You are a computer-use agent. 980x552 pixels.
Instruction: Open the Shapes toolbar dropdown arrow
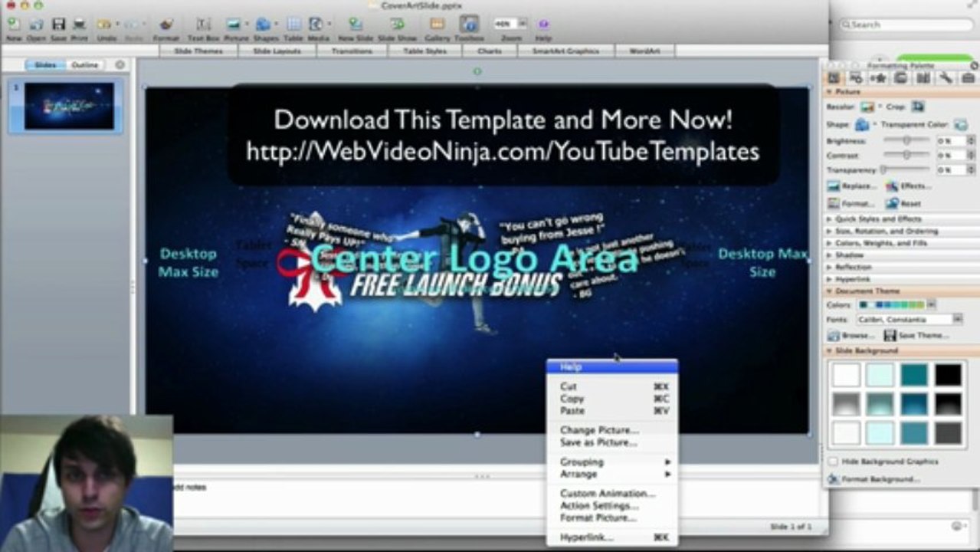coord(276,25)
